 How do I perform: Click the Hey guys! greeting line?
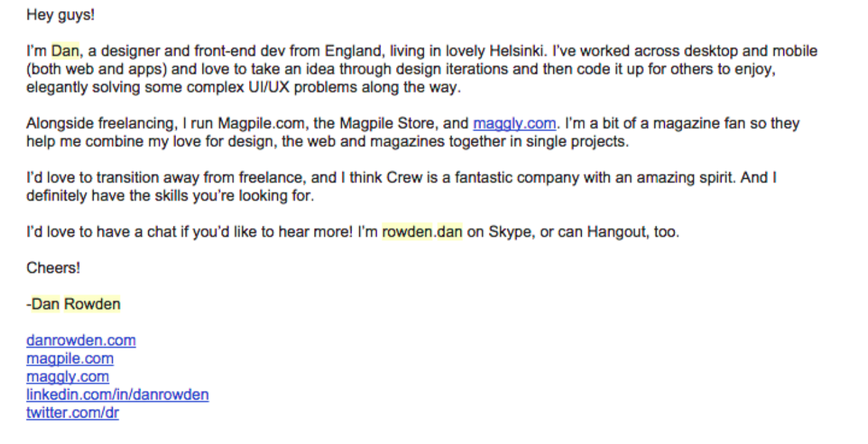tap(61, 15)
